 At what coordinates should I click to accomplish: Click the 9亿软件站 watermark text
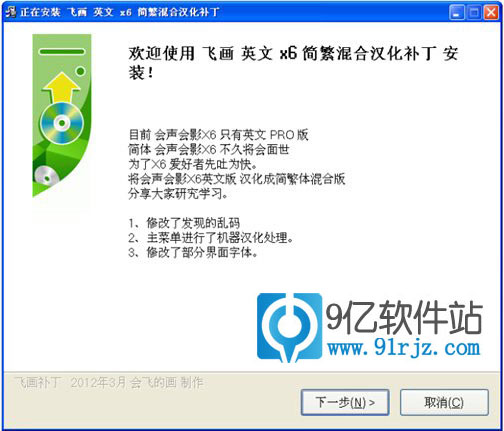pos(404,317)
